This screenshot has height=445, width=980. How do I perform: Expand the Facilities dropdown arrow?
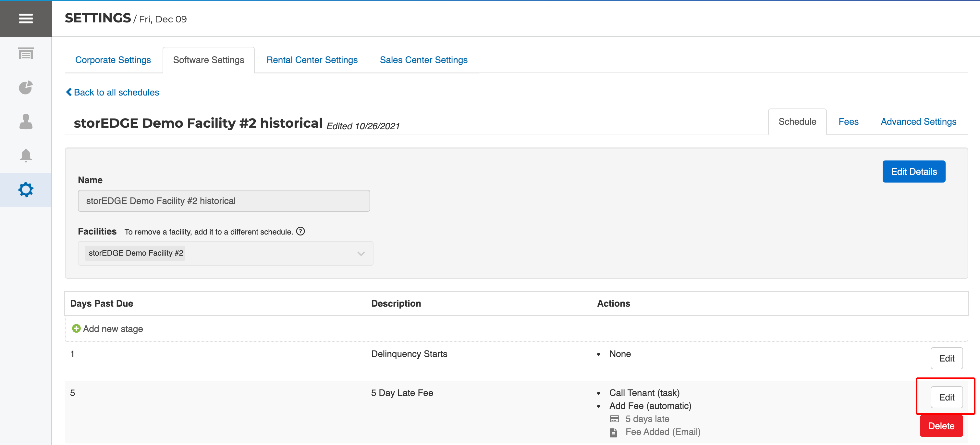(x=361, y=253)
